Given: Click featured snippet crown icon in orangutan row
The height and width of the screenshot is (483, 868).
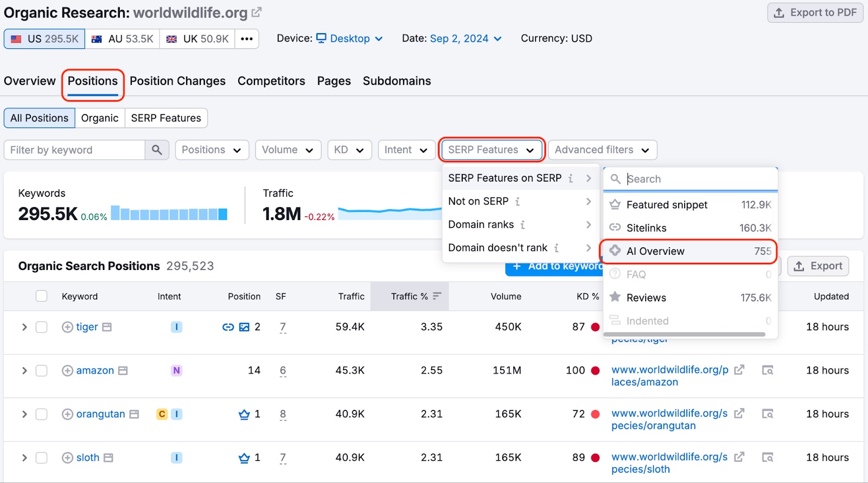Looking at the screenshot, I should pyautogui.click(x=244, y=414).
